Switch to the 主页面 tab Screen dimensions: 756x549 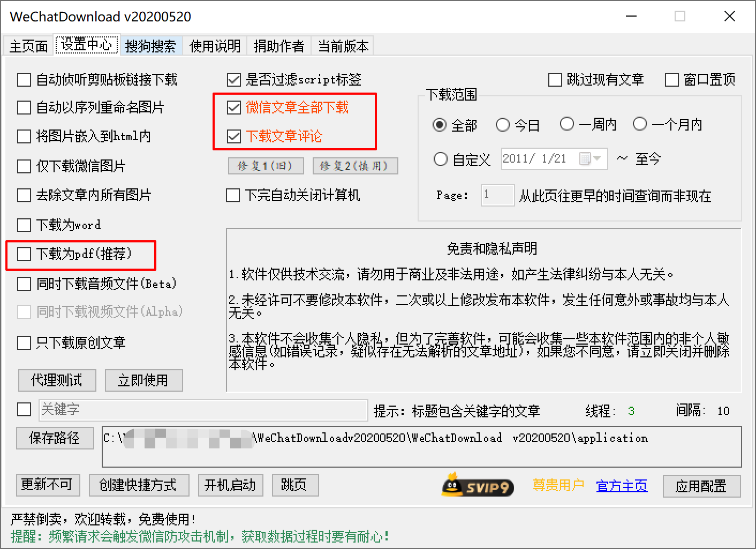pyautogui.click(x=28, y=46)
